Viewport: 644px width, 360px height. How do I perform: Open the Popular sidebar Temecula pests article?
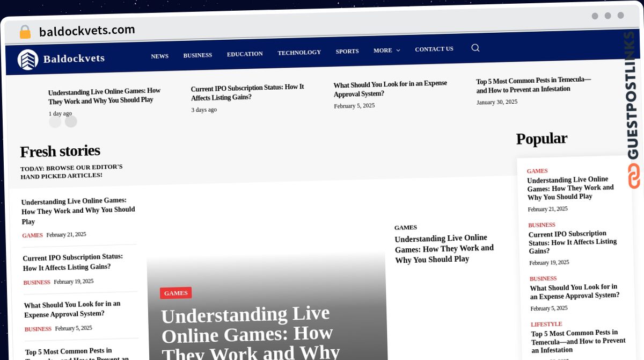click(x=579, y=341)
